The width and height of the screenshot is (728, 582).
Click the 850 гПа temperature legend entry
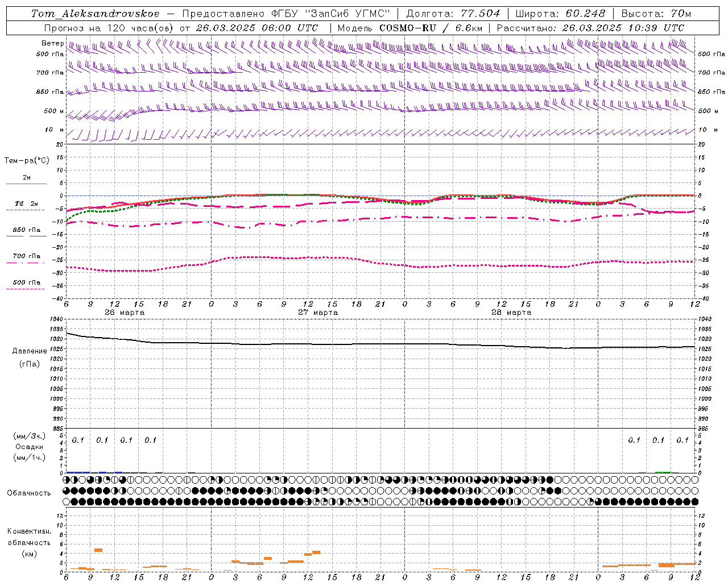(x=26, y=230)
